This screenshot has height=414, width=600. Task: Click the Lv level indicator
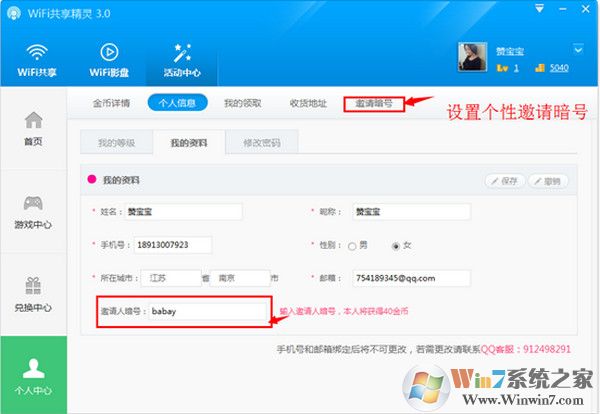(x=502, y=68)
